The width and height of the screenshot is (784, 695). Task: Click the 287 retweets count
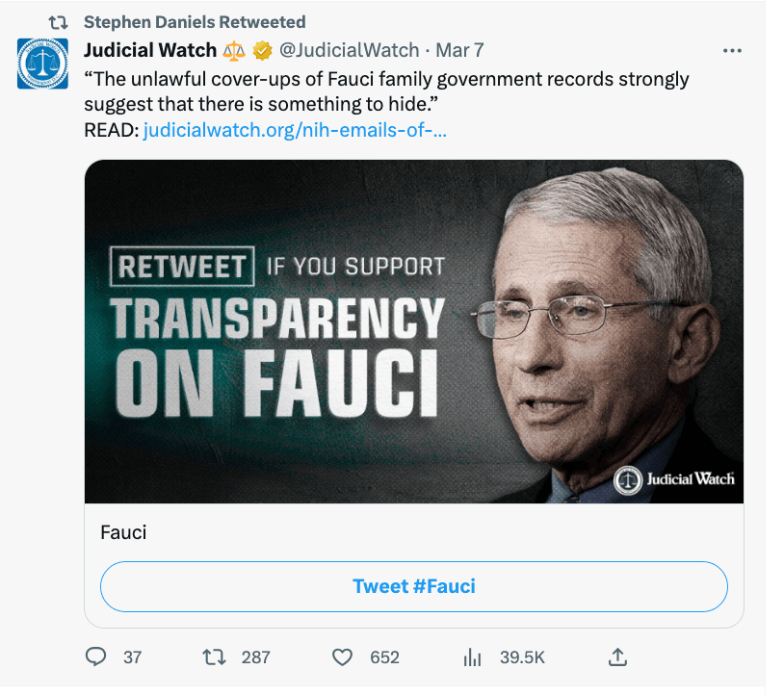255,657
